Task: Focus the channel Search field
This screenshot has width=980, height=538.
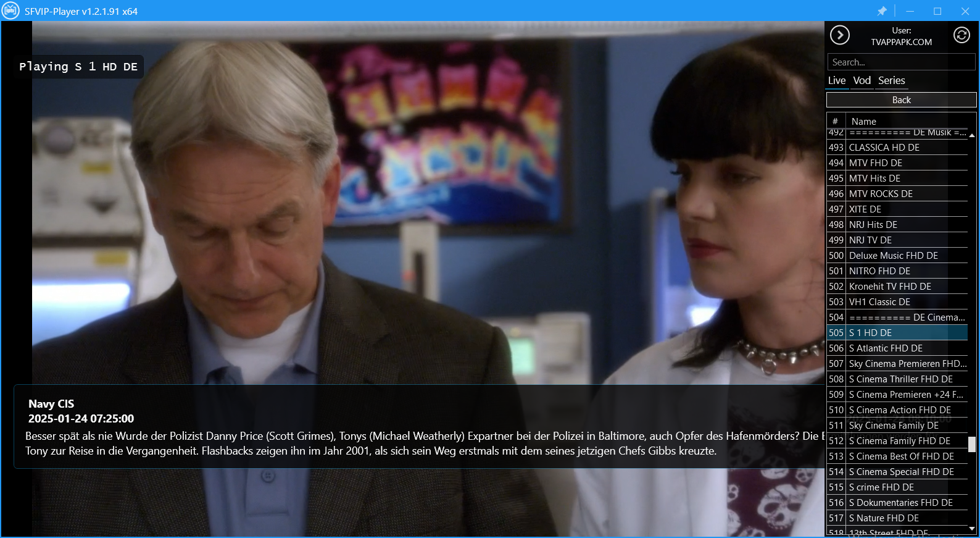Action: tap(901, 62)
